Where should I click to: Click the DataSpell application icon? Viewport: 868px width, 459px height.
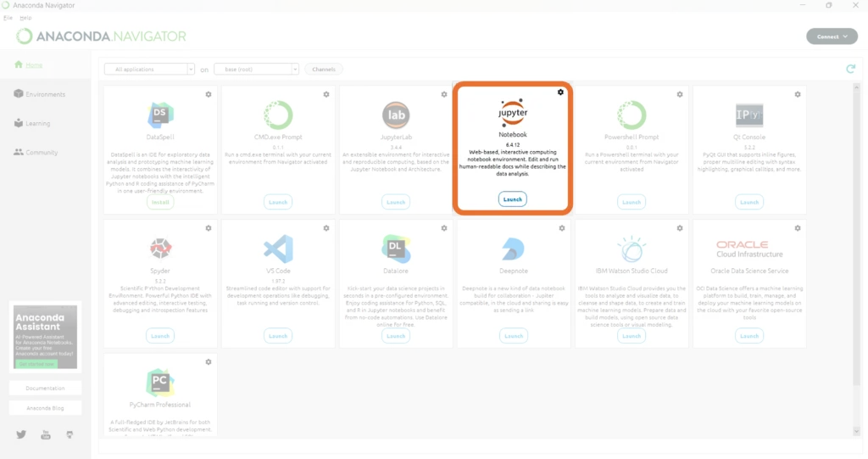[x=160, y=115]
